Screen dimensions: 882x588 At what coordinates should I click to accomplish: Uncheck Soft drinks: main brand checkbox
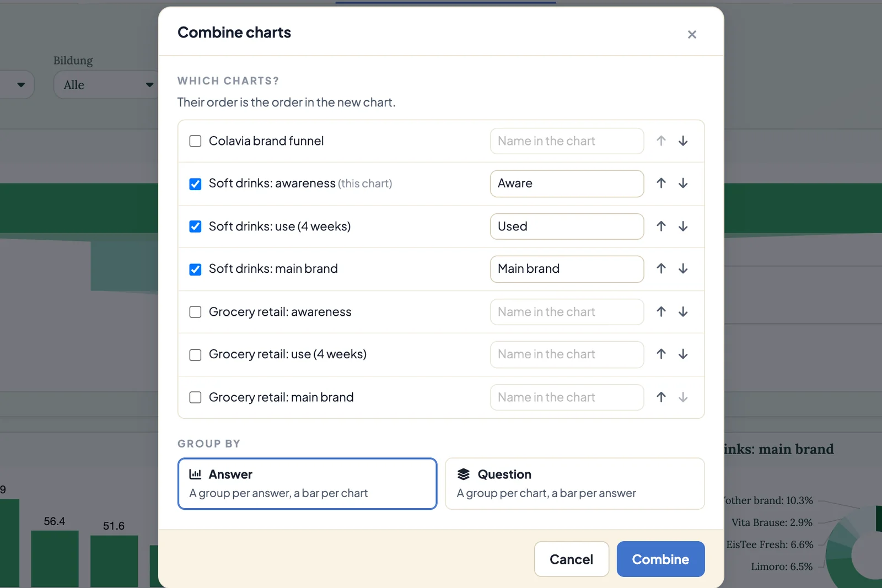(x=195, y=269)
